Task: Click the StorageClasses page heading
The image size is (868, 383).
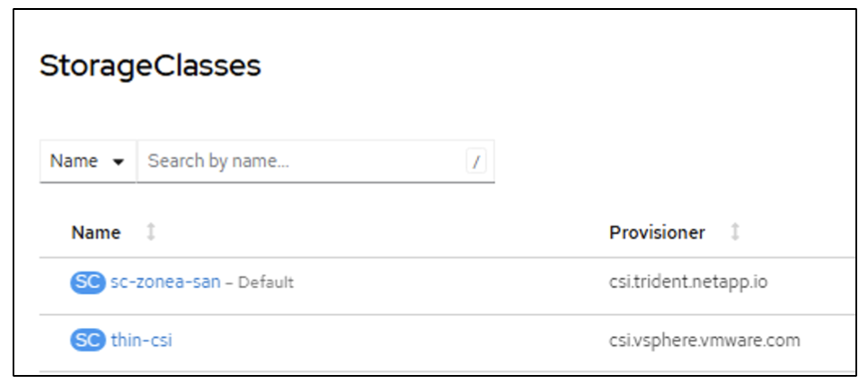Action: (150, 67)
